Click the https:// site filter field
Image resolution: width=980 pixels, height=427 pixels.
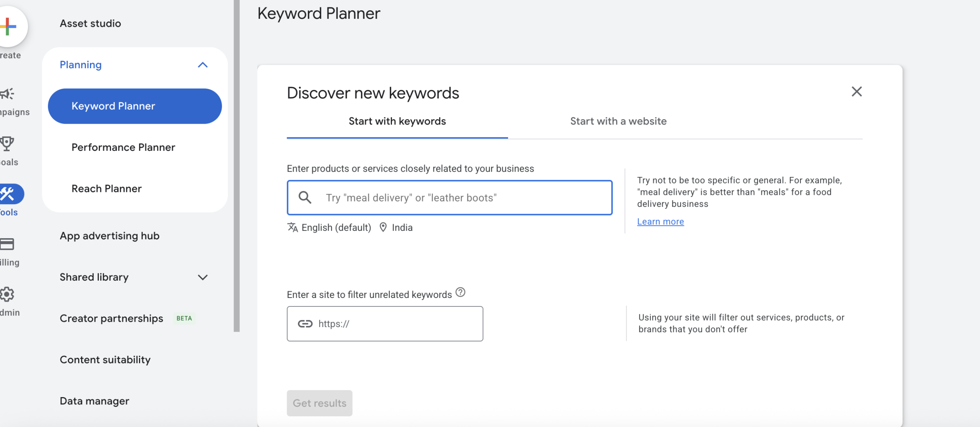click(384, 323)
